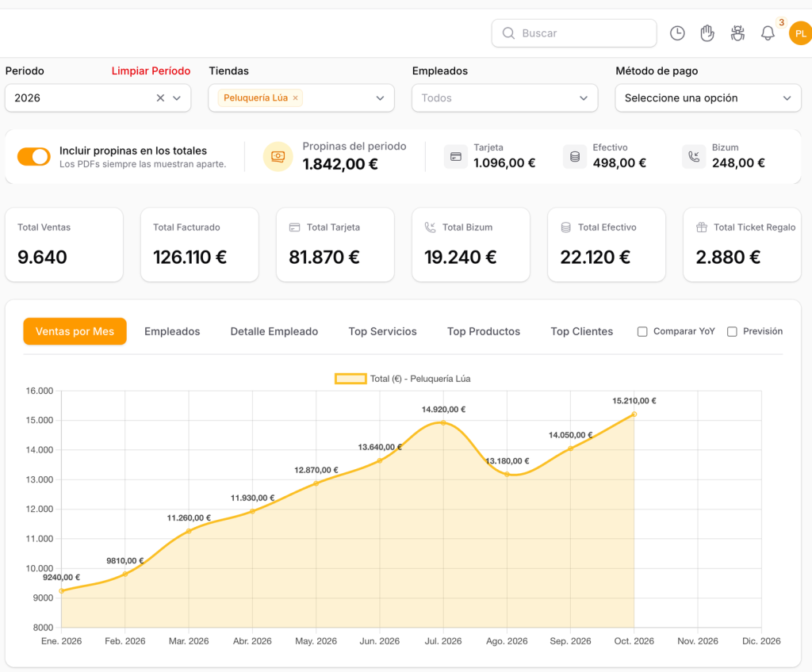The height and width of the screenshot is (672, 812).
Task: Enable the Comparar YoY checkbox
Action: [x=642, y=331]
